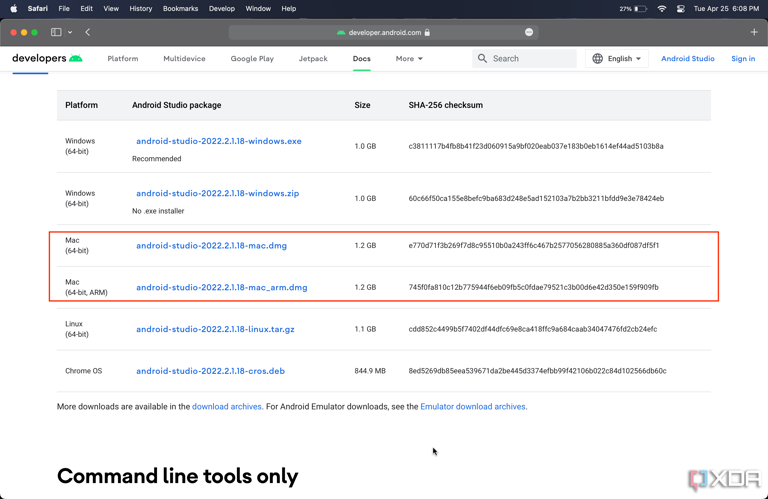Open the Develop menu

click(222, 9)
